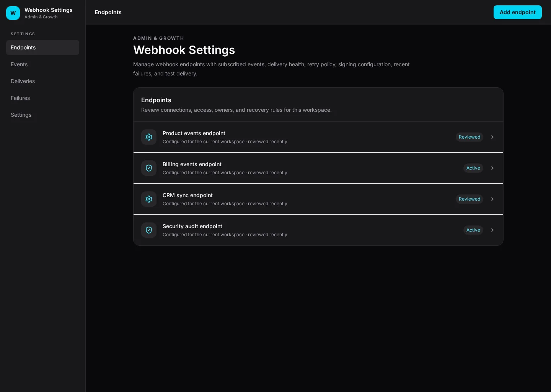Click the Webhook Settings page heading

(184, 50)
